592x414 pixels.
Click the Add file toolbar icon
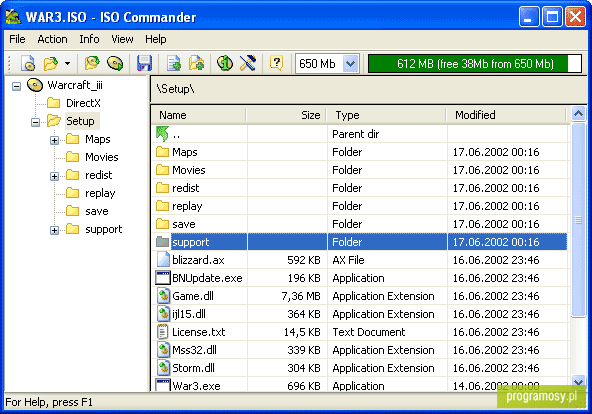click(174, 63)
